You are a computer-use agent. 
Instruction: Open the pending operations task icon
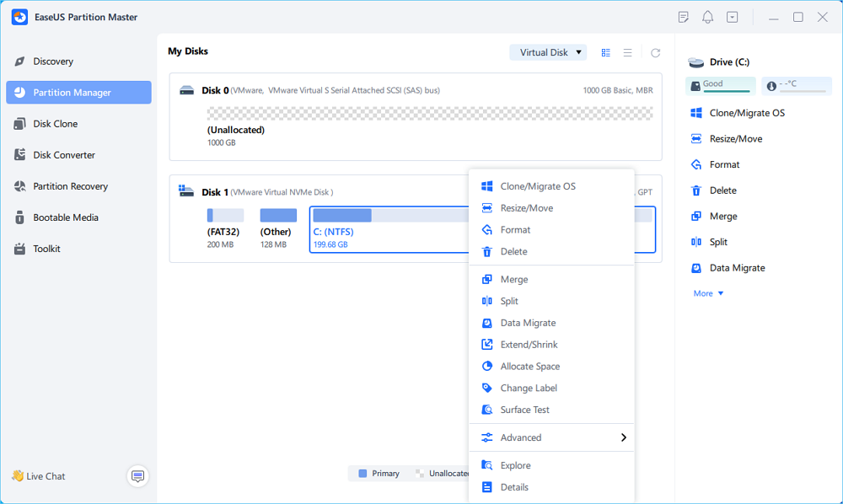click(x=685, y=18)
